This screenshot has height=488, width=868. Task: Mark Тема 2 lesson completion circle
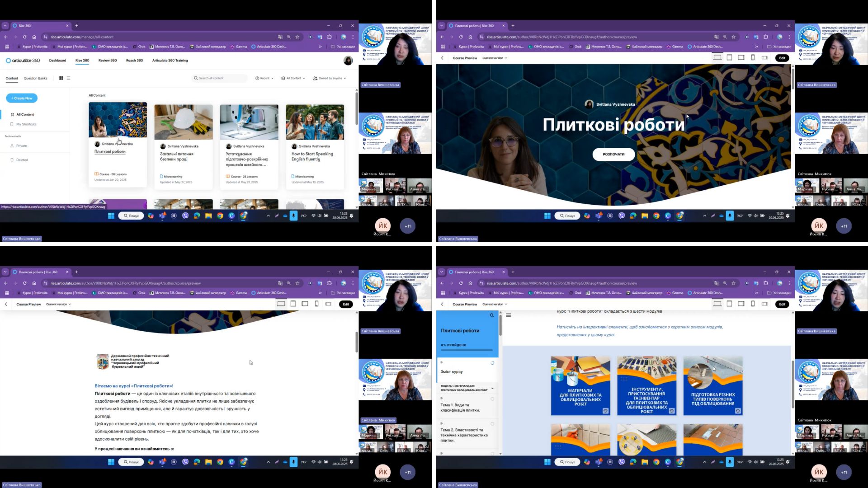[492, 424]
